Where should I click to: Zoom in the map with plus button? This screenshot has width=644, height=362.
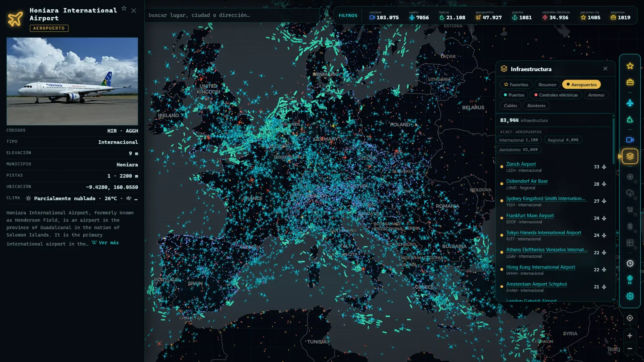630,335
